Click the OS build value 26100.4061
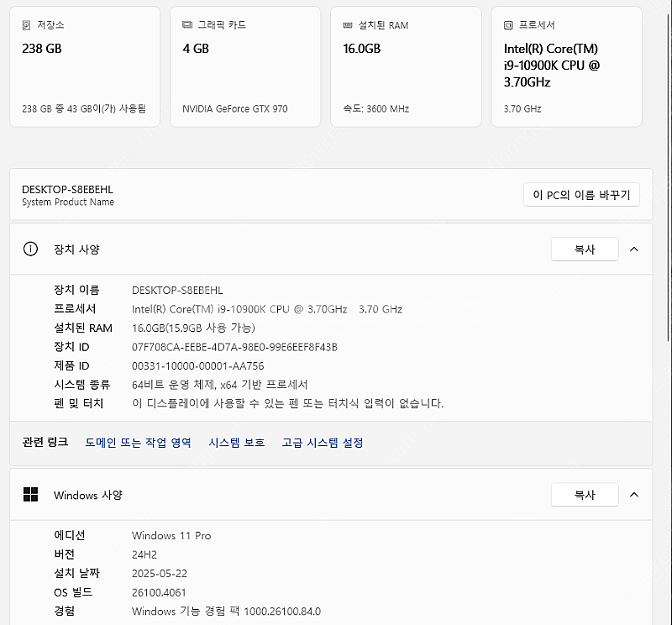The height and width of the screenshot is (625, 672). 159,592
